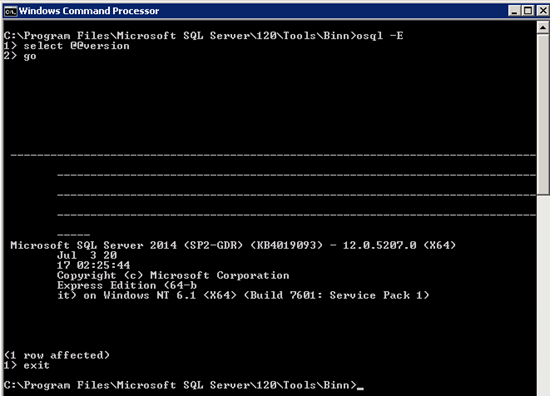Close the Windows Command Processor window
Image resolution: width=550 pixels, height=396 pixels.
click(x=543, y=11)
